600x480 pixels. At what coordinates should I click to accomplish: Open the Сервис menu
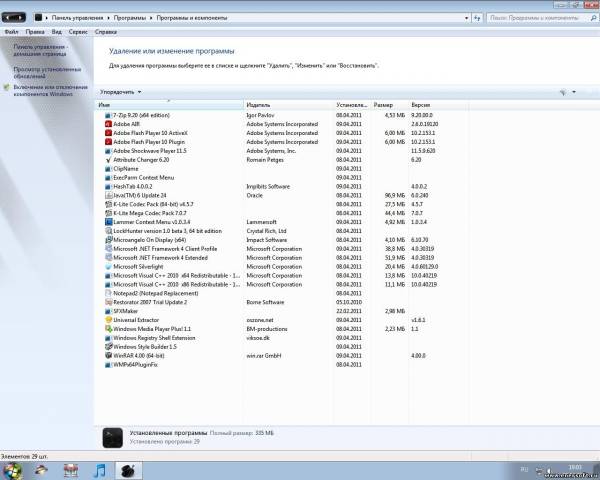78,32
